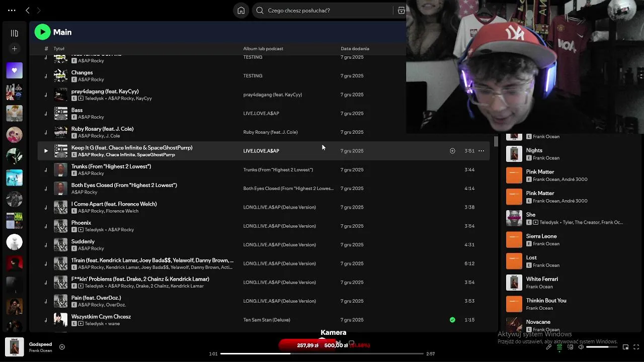
Task: Open the Home page icon
Action: (241, 10)
